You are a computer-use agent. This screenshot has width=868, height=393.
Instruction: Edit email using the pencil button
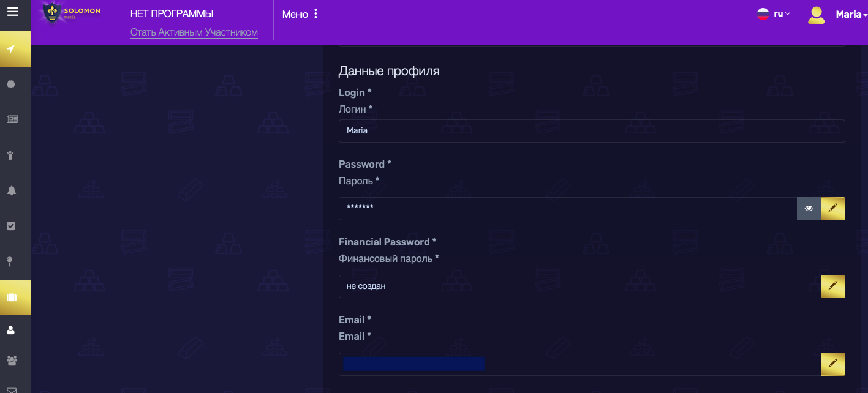point(832,364)
